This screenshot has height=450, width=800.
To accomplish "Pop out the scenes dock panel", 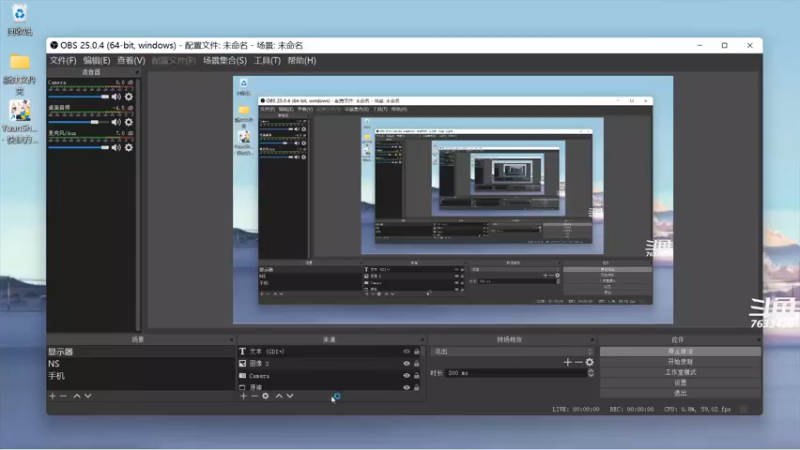I will click(231, 339).
